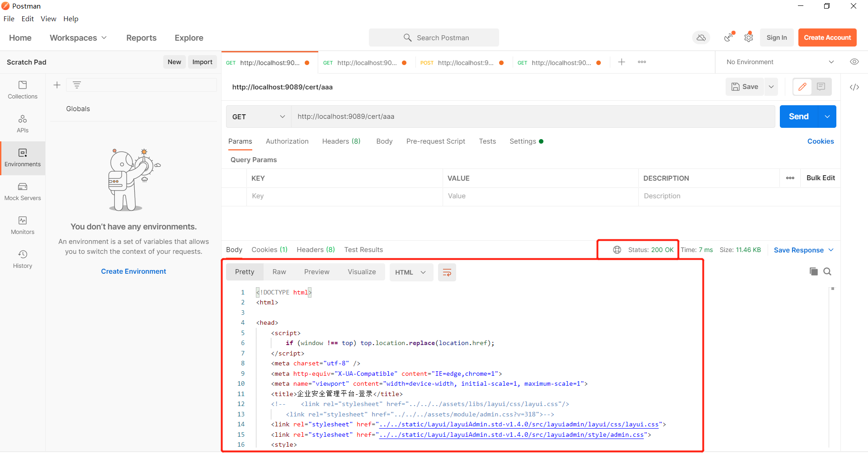The width and height of the screenshot is (868, 453).
Task: Click the Import button
Action: point(202,62)
